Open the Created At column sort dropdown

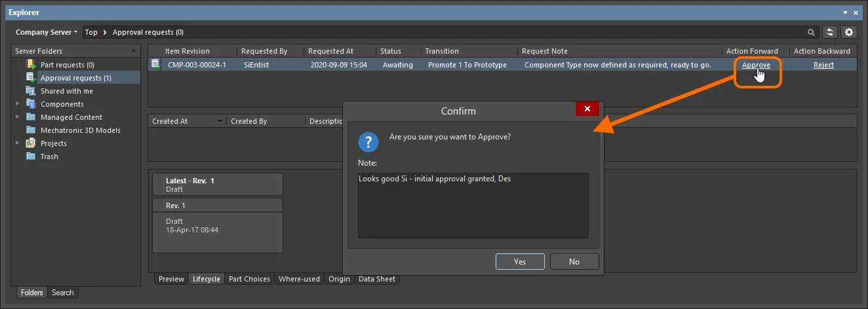point(220,122)
